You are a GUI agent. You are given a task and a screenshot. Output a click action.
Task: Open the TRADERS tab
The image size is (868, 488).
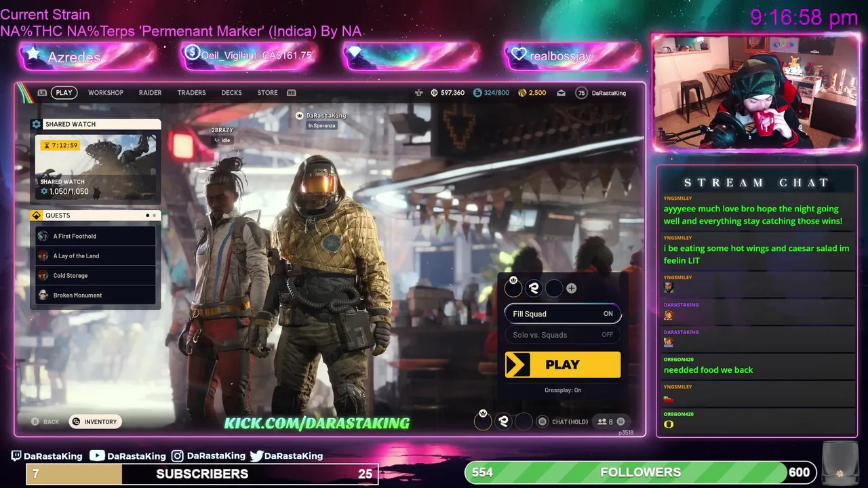[x=191, y=93]
